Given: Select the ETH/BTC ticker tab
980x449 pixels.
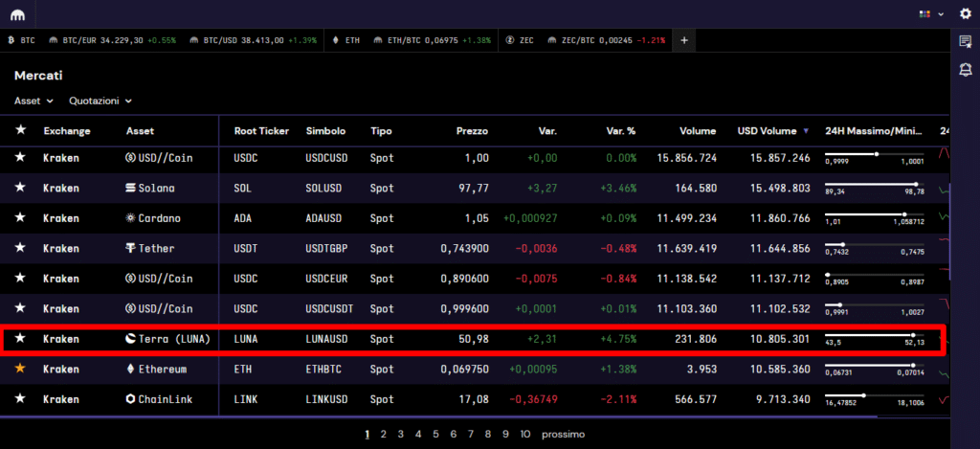Looking at the screenshot, I should coord(434,40).
